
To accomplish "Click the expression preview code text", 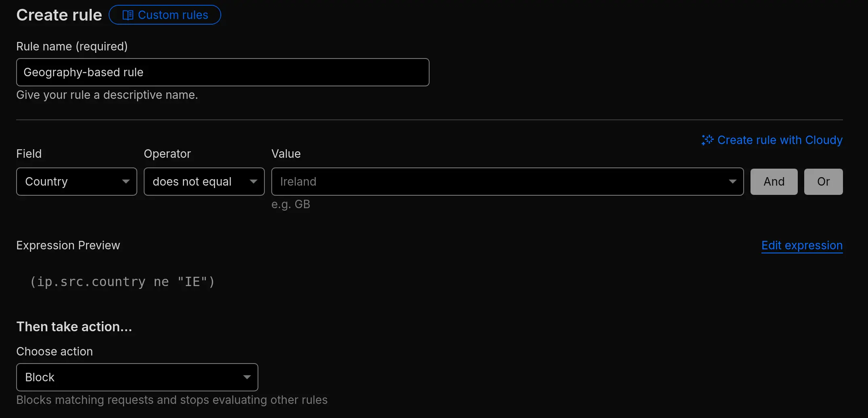I will pyautogui.click(x=123, y=282).
